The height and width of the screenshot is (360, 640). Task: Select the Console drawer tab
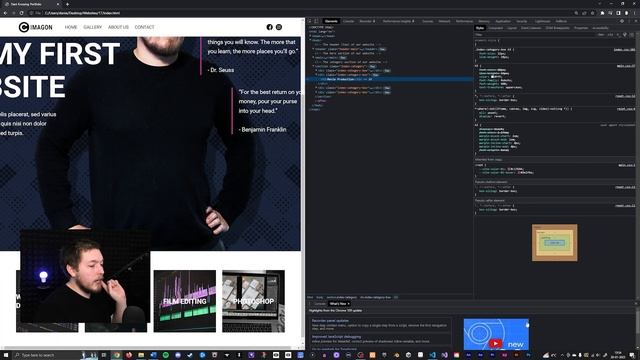(320, 304)
